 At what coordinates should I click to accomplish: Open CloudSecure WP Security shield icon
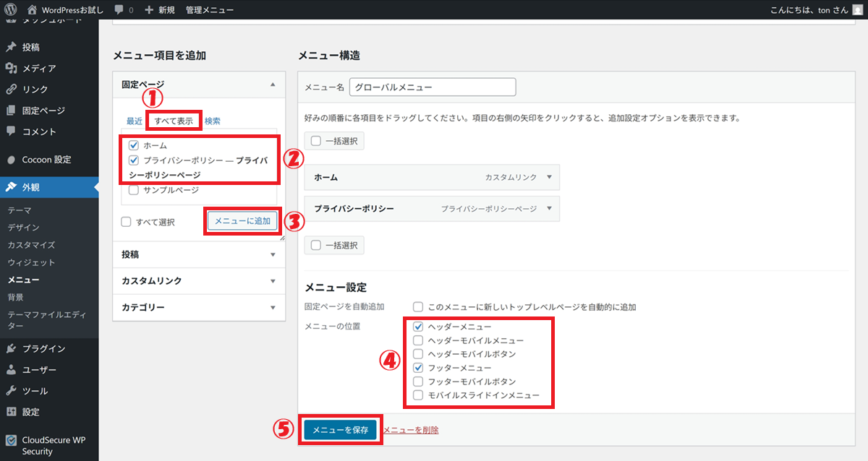[11, 439]
